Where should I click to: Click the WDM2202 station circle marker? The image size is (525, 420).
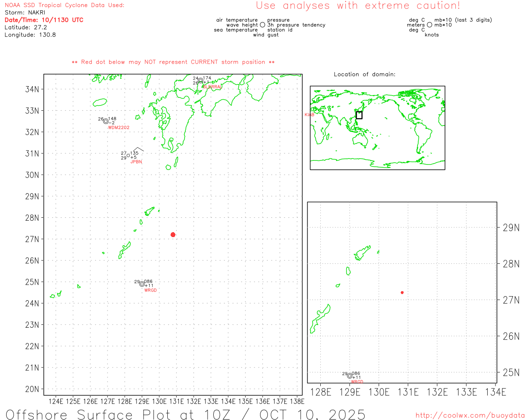tap(106, 121)
